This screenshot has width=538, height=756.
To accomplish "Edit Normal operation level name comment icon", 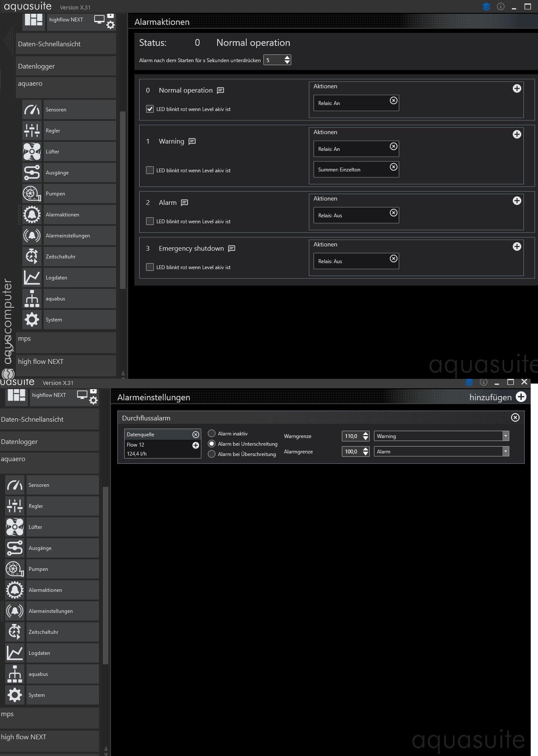I will (221, 90).
